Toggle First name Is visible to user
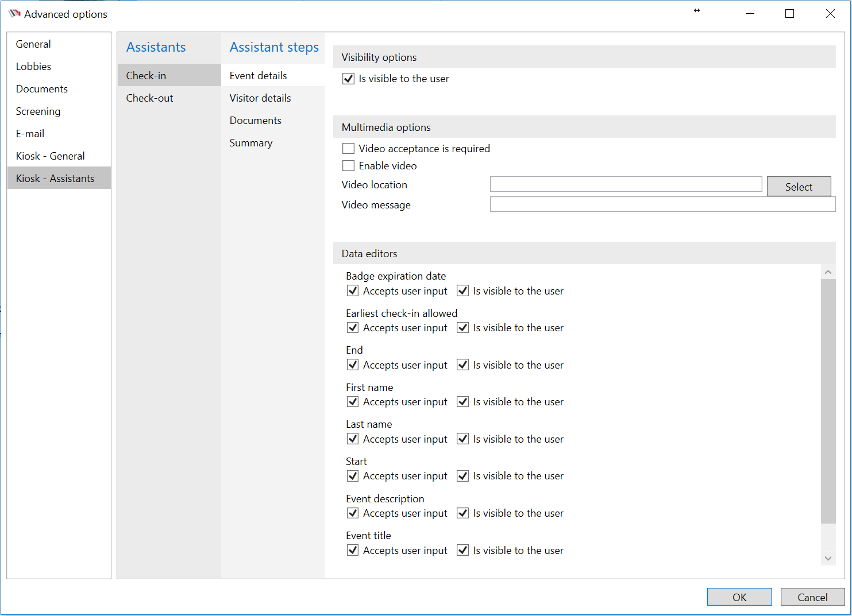This screenshot has height=616, width=852. coord(462,402)
